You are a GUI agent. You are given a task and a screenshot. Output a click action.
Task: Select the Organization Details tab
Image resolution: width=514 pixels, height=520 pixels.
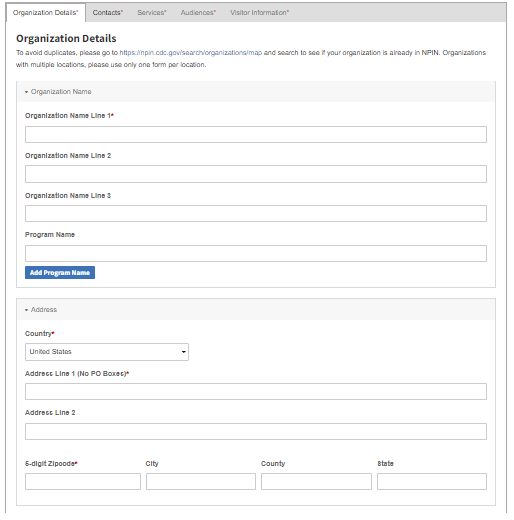pos(45,13)
